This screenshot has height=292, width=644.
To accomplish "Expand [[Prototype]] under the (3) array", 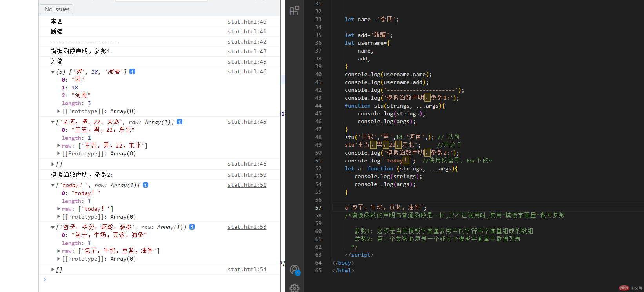I will click(x=59, y=111).
